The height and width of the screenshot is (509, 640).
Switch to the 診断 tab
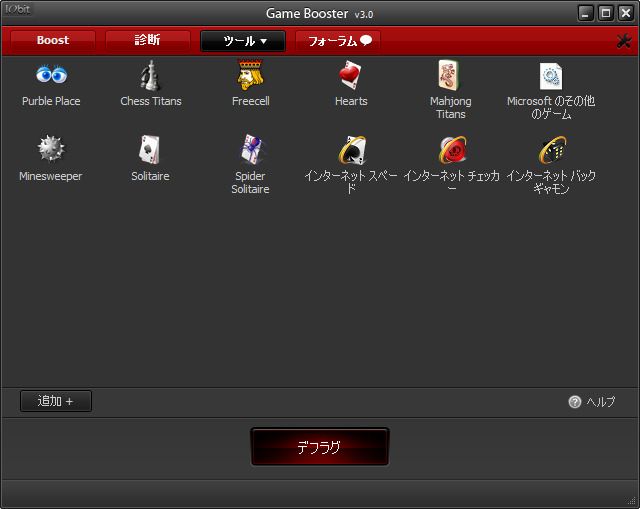click(x=147, y=40)
